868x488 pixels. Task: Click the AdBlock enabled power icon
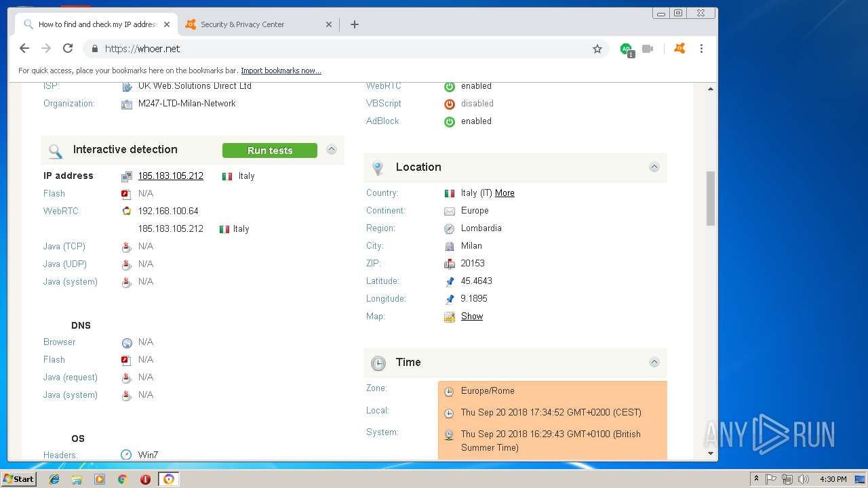(449, 121)
